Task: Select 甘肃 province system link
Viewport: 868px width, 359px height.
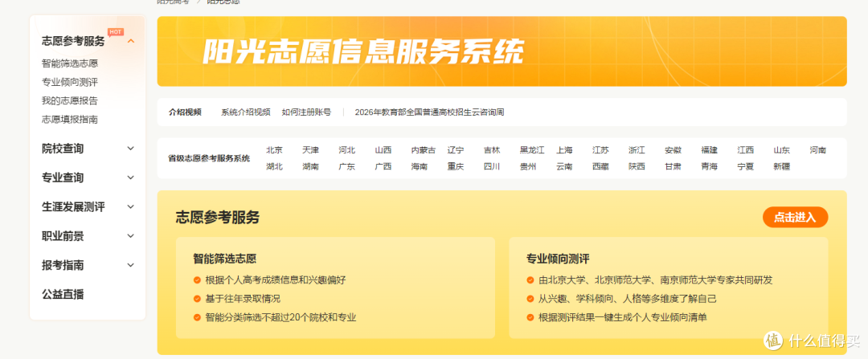Action: (674, 166)
